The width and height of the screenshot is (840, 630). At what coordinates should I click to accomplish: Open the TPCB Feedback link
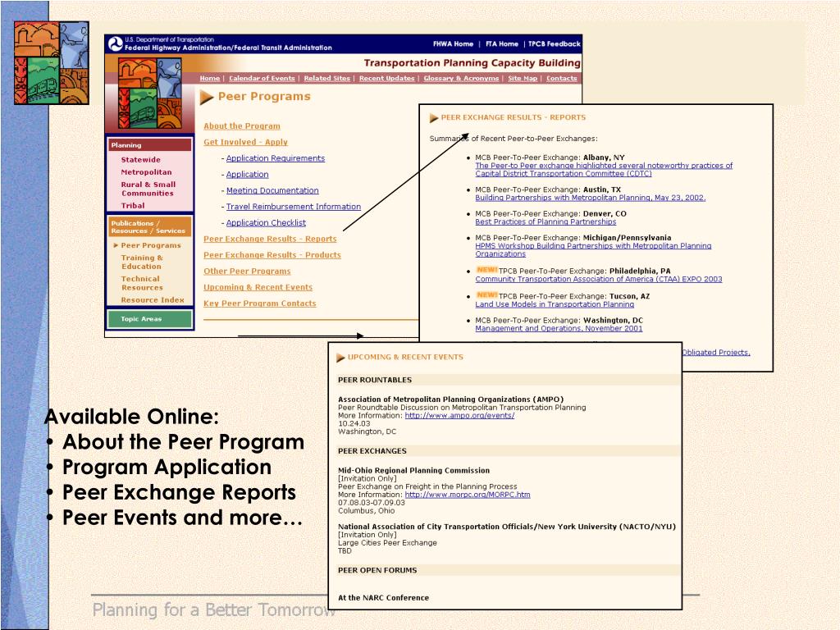pos(555,44)
